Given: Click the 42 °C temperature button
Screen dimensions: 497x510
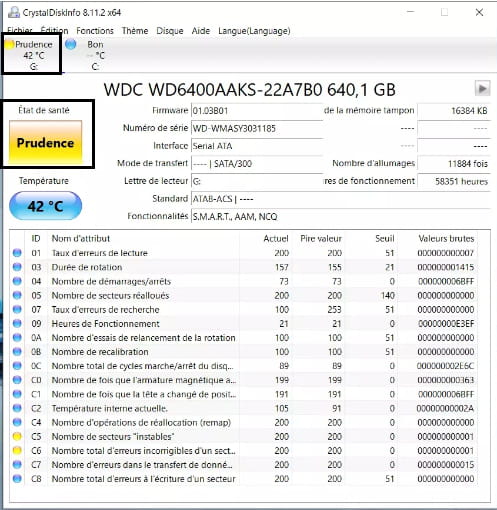Looking at the screenshot, I should pos(45,206).
